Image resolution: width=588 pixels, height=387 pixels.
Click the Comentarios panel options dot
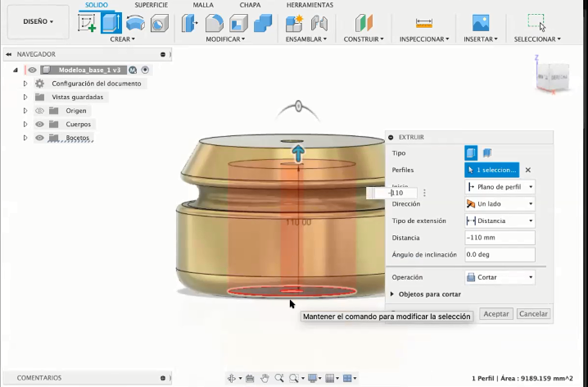[163, 378]
